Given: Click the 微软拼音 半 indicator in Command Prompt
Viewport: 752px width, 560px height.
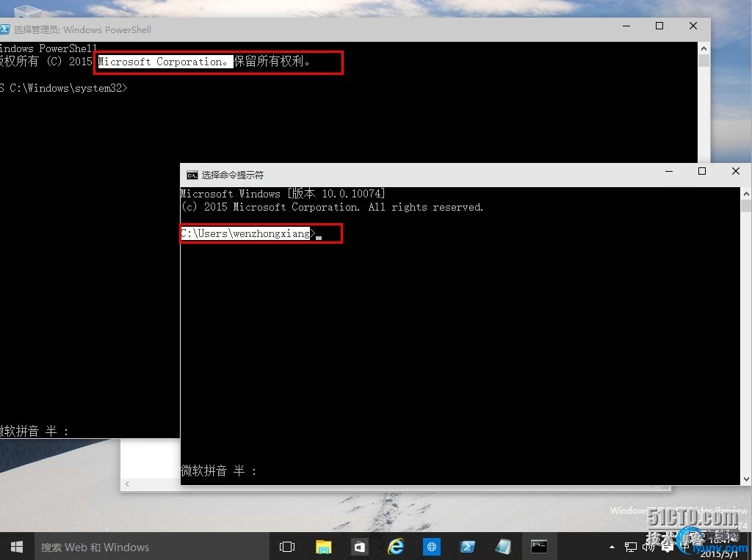Looking at the screenshot, I should [218, 470].
